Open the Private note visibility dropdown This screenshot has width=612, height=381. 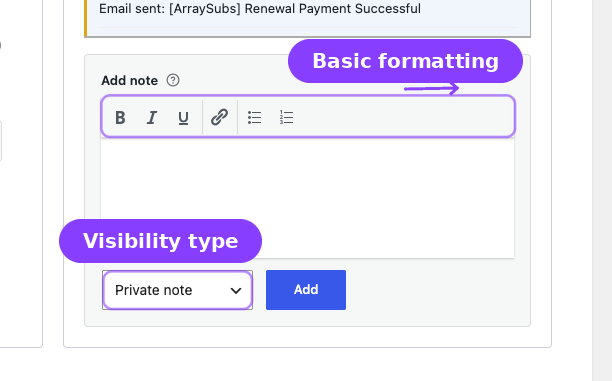coord(178,290)
